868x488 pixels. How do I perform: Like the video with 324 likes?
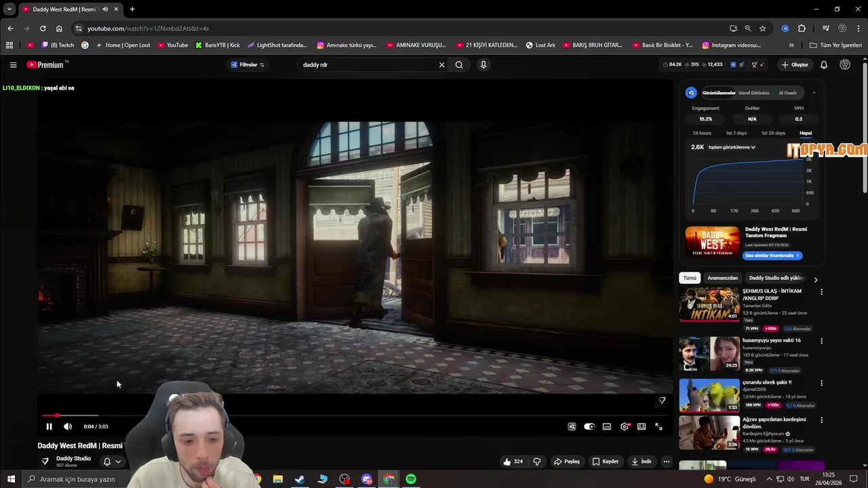[513, 462]
